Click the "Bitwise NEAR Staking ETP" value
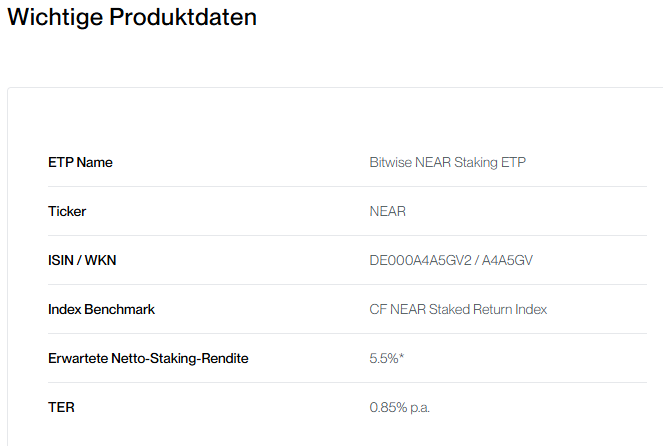Image resolution: width=663 pixels, height=446 pixels. 447,162
